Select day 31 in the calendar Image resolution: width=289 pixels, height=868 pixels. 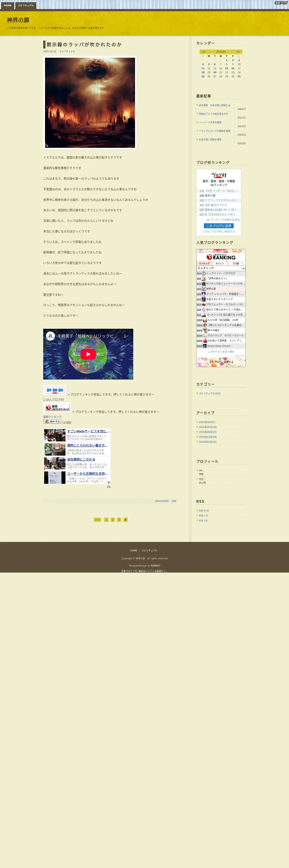(239, 76)
